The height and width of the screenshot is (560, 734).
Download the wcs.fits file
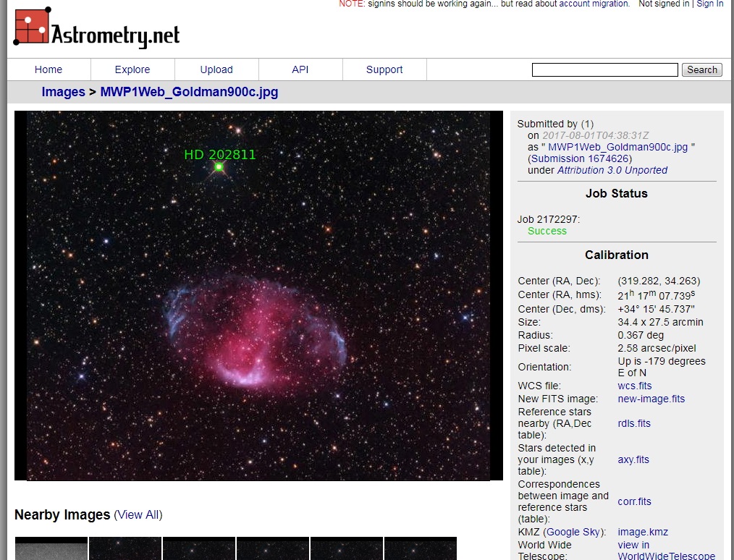coord(635,386)
